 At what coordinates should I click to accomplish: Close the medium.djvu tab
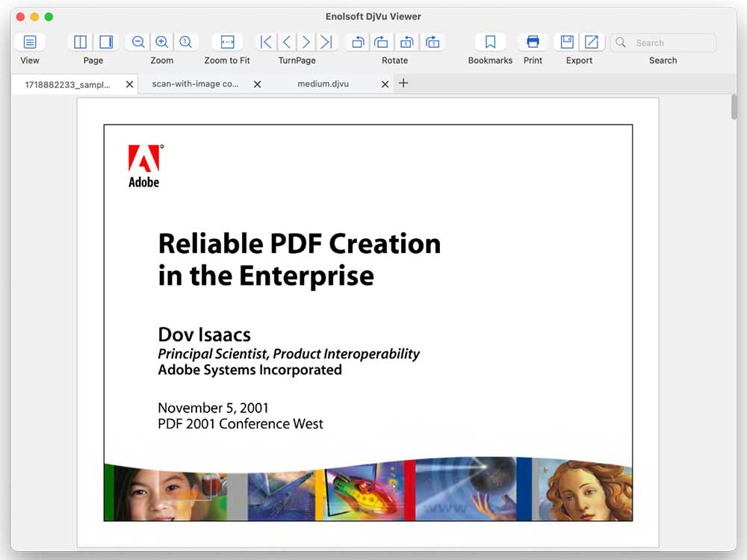click(385, 84)
